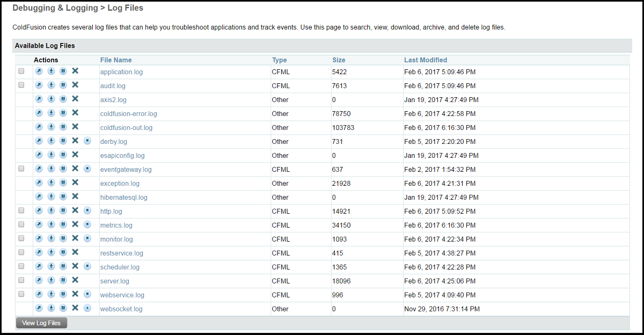Viewport: 644px width, 335px height.
Task: Delete the webservice.log file
Action: pyautogui.click(x=75, y=294)
